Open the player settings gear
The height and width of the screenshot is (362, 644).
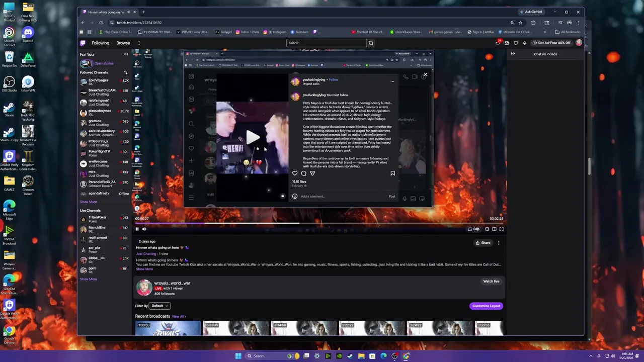pos(487,229)
